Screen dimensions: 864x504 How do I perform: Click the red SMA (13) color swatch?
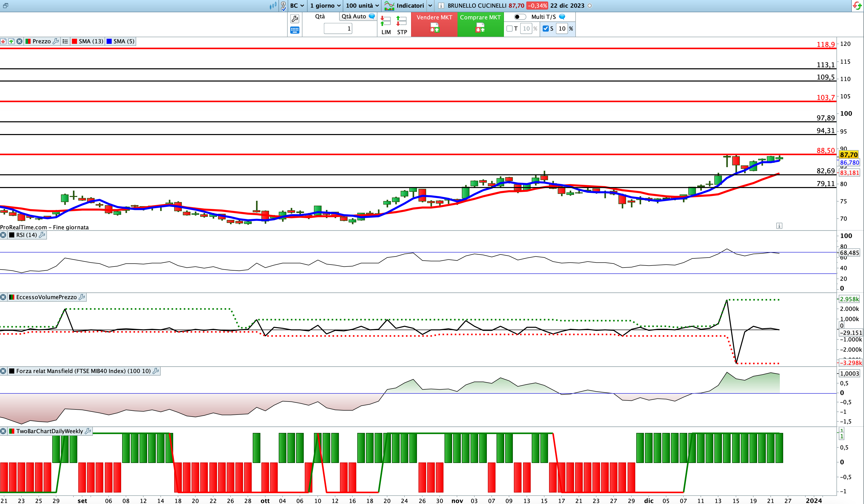click(x=74, y=42)
